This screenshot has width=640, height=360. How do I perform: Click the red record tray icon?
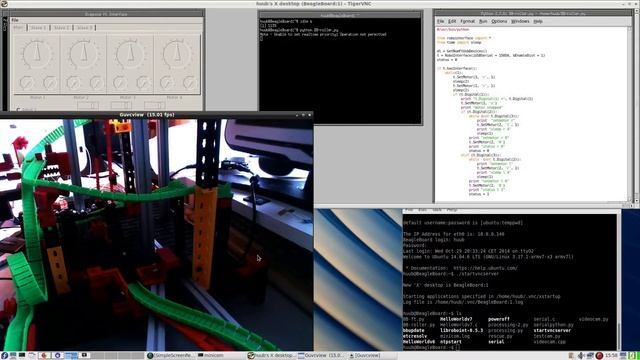click(599, 356)
